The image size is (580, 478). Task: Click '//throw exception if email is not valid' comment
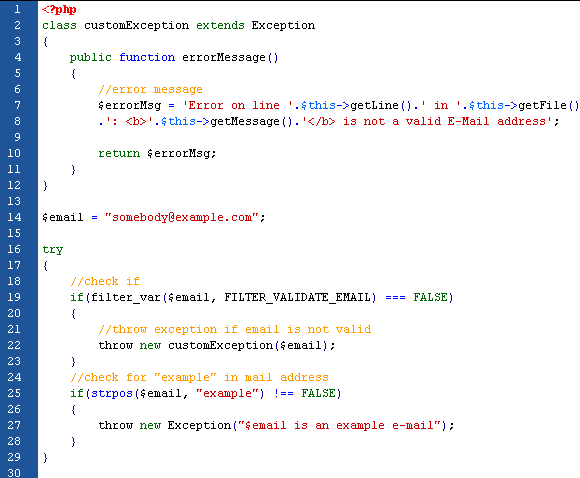(x=235, y=329)
